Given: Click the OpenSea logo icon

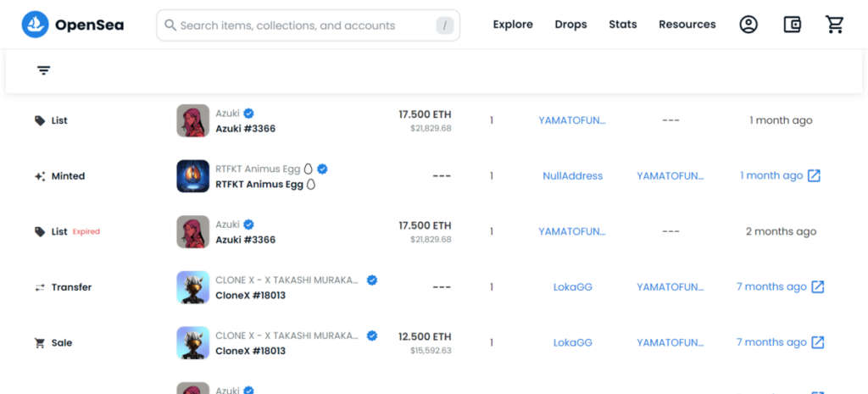Looking at the screenshot, I should pyautogui.click(x=36, y=25).
